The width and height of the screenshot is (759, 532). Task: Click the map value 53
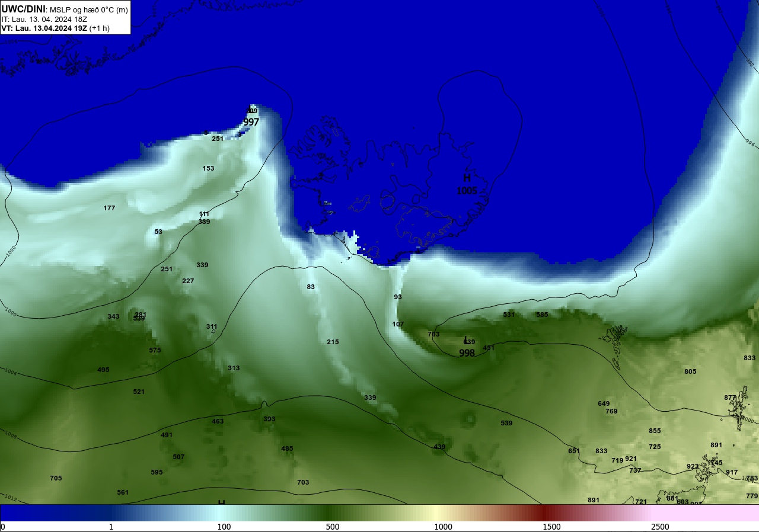[158, 232]
